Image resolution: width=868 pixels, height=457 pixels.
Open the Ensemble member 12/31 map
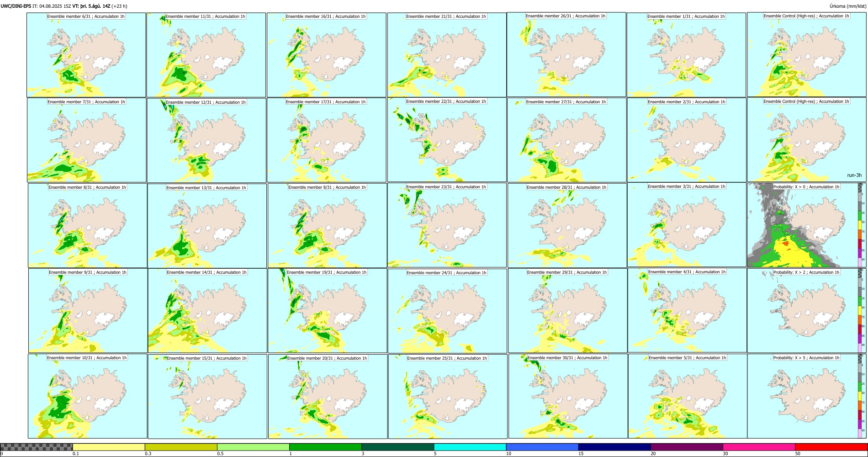point(206,140)
